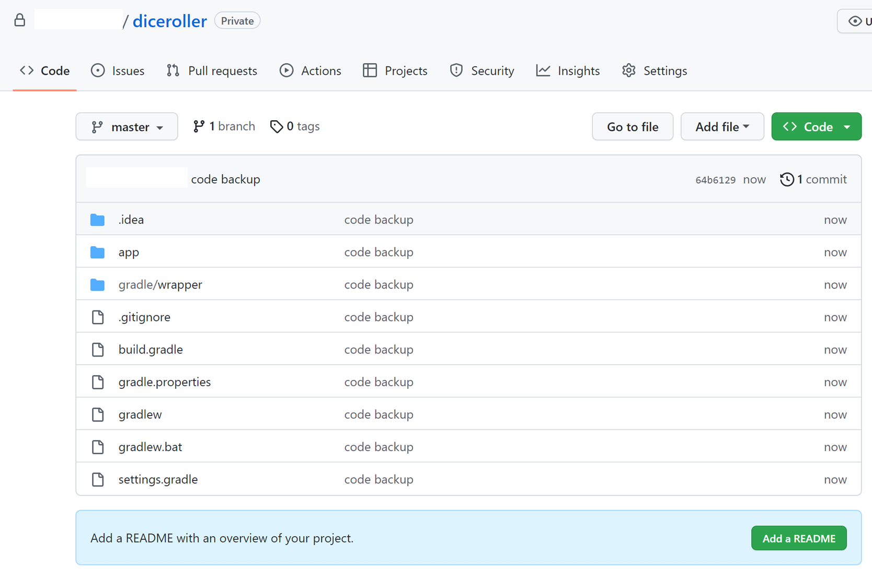Click the tag icon beside '0 tags'
872x588 pixels.
(277, 126)
